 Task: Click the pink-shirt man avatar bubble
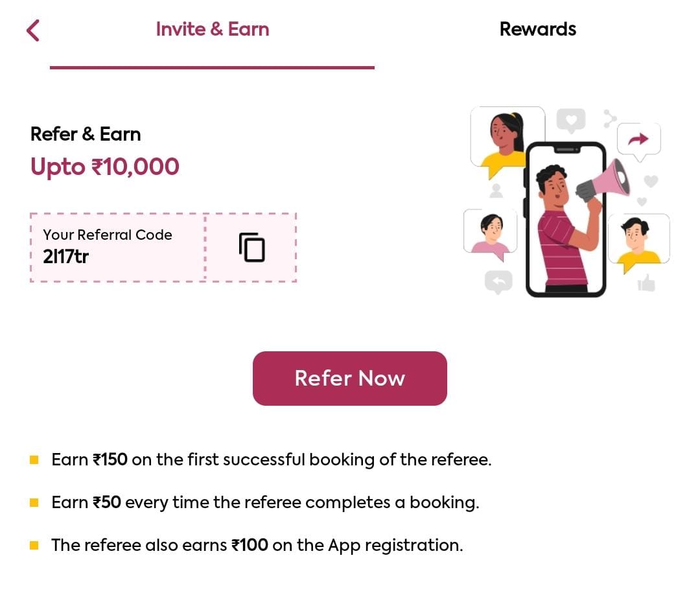click(x=490, y=231)
